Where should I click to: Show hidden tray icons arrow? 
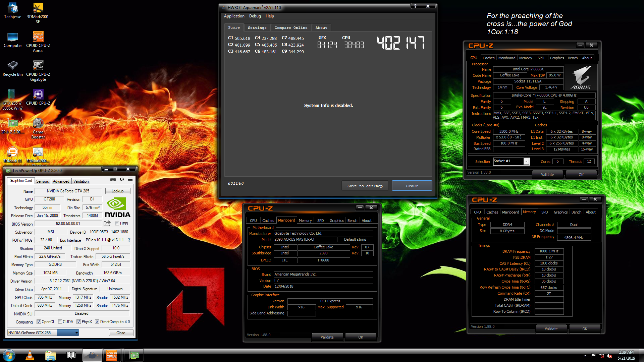click(x=585, y=356)
